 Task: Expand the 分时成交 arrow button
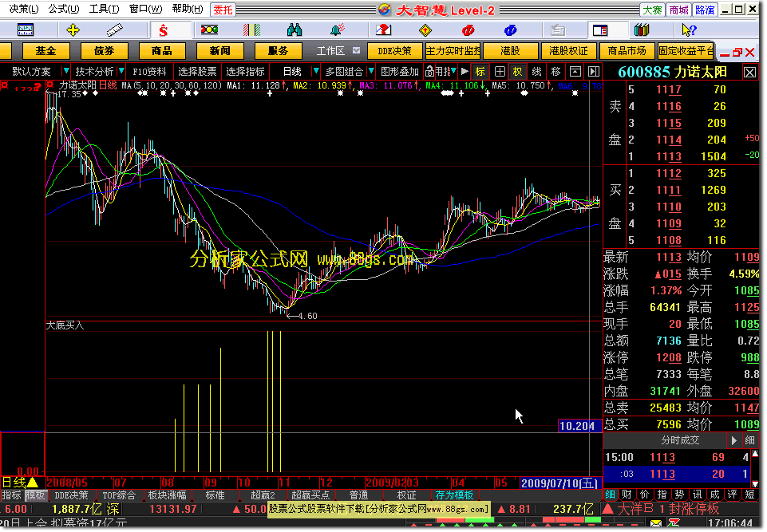click(x=733, y=440)
